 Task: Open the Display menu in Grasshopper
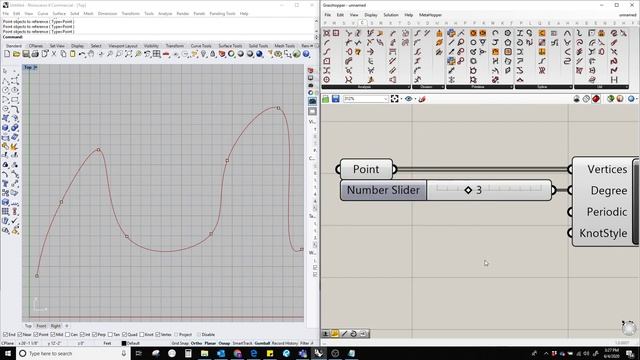pos(371,15)
